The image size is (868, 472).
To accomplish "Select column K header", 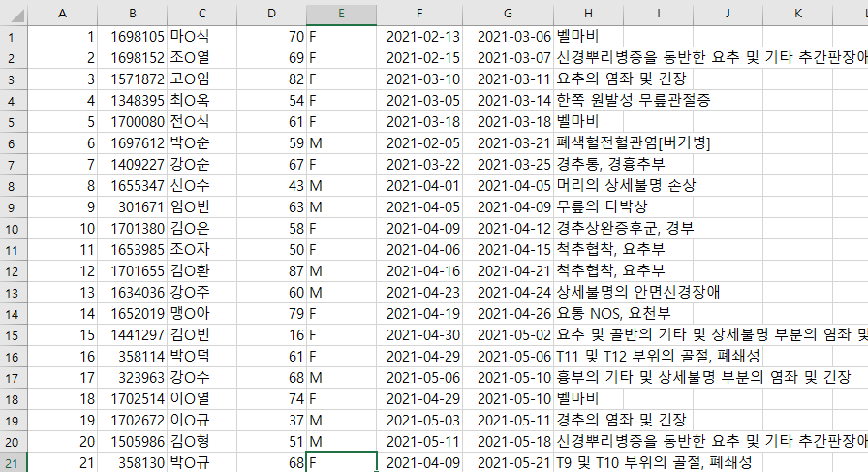I will point(797,14).
